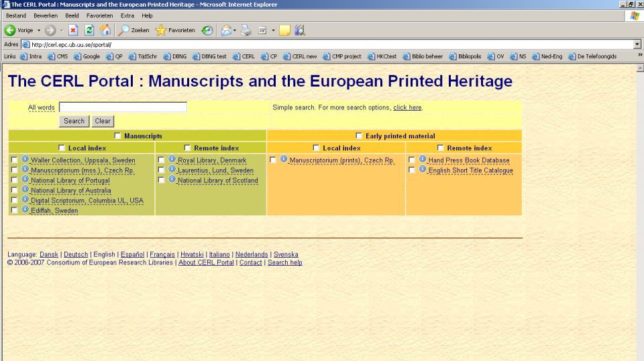Tick the Waller Collection checkbox
The image size is (644, 361).
pyautogui.click(x=14, y=160)
